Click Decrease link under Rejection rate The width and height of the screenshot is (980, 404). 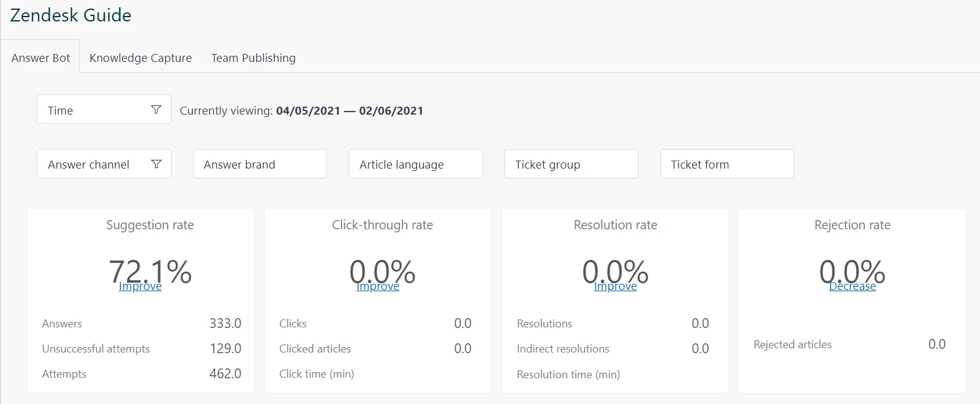coord(853,286)
